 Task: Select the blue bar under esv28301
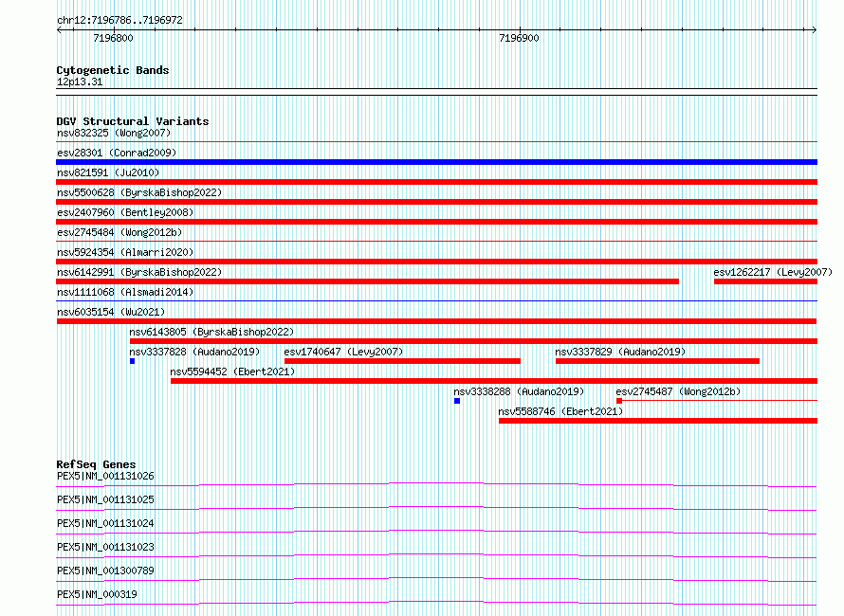[436, 162]
